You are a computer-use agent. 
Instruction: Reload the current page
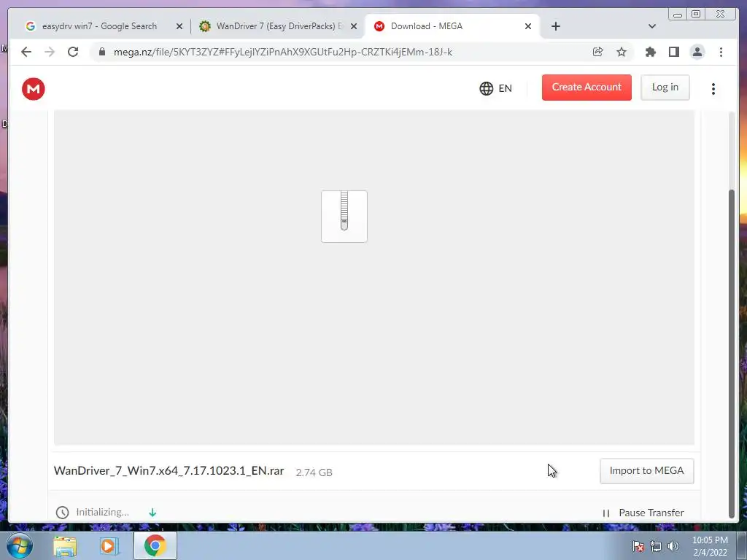(x=73, y=52)
